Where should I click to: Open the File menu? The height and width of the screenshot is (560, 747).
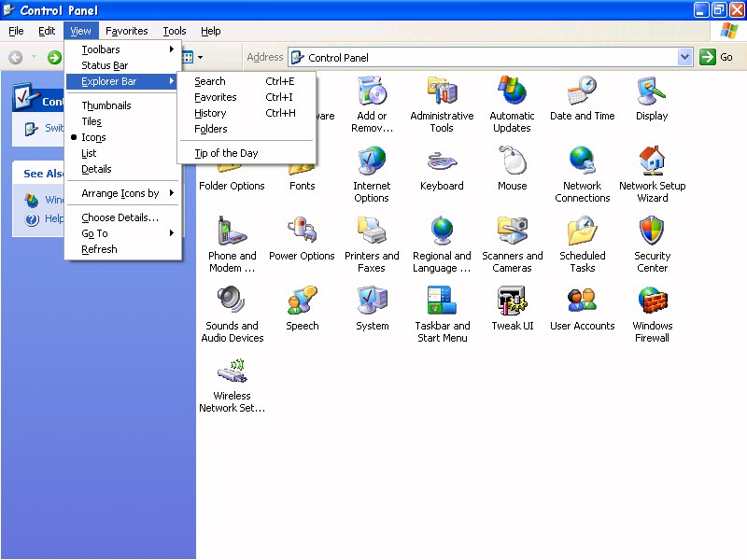pyautogui.click(x=16, y=31)
